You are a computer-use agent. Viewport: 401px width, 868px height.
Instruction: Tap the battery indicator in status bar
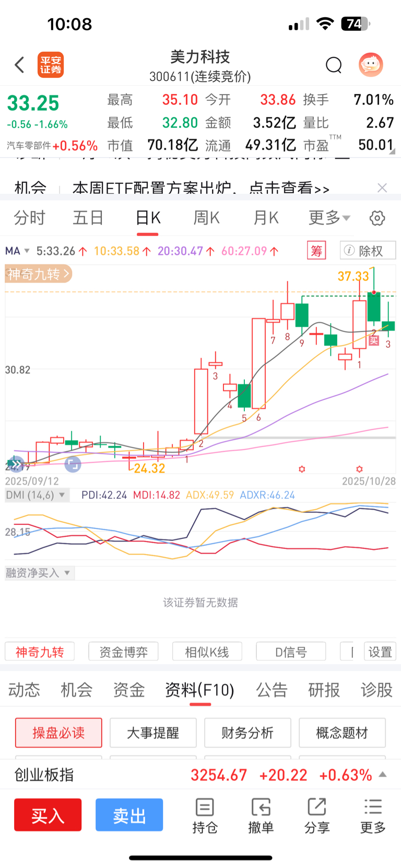click(356, 24)
